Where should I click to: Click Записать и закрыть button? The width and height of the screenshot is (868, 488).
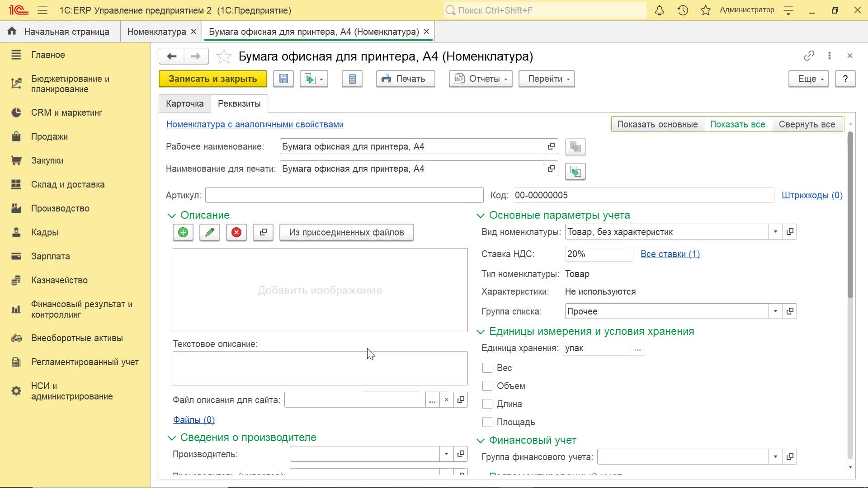212,79
